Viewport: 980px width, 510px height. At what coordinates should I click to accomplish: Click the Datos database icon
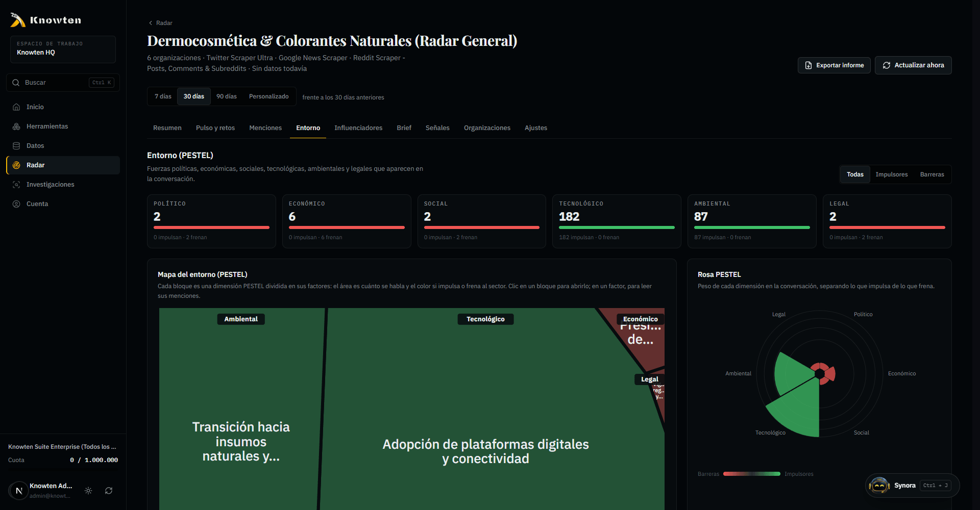click(16, 146)
